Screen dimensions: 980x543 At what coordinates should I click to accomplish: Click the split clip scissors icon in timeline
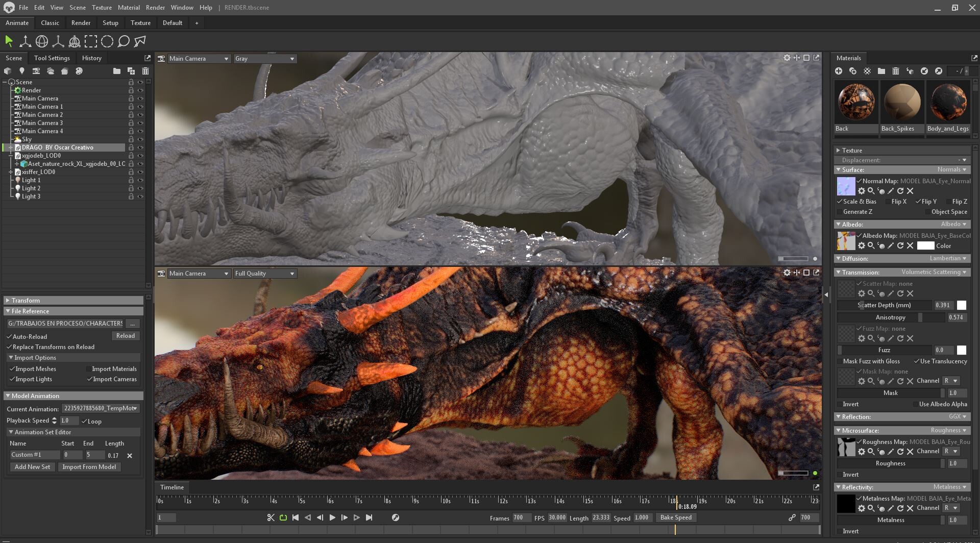coord(271,517)
